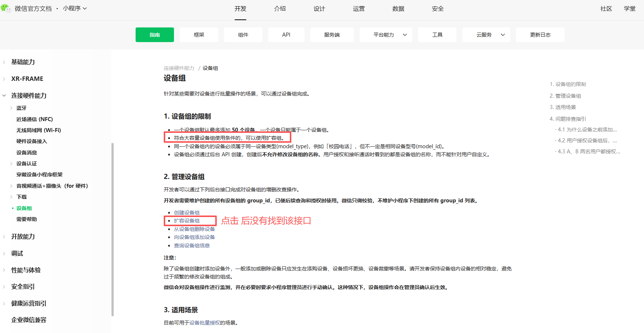This screenshot has width=644, height=333.
Task: Jump to '1. 设备组的限制' in contents
Action: [x=568, y=84]
